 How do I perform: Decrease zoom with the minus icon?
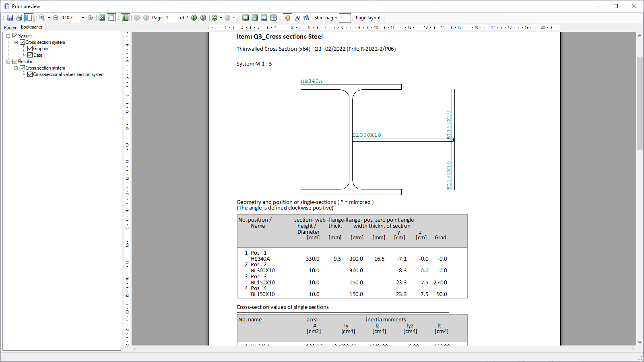click(56, 18)
